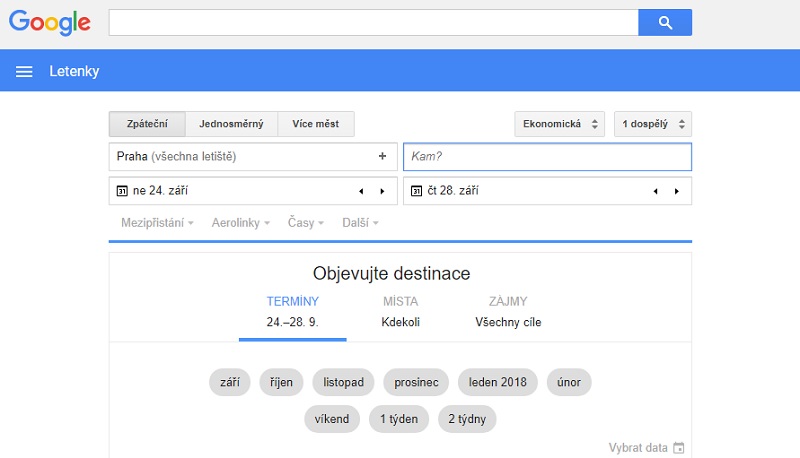Open the hamburger menu next to Letenky
Image resolution: width=800 pixels, height=458 pixels.
(x=24, y=71)
